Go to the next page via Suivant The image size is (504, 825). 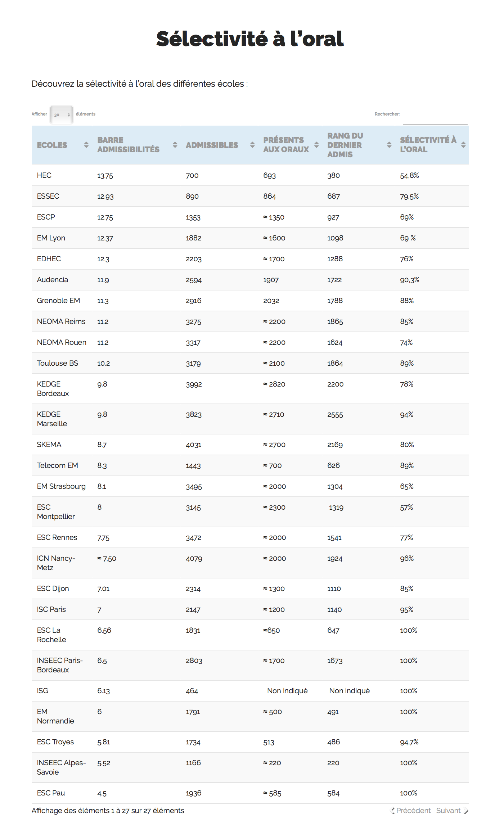click(x=448, y=811)
